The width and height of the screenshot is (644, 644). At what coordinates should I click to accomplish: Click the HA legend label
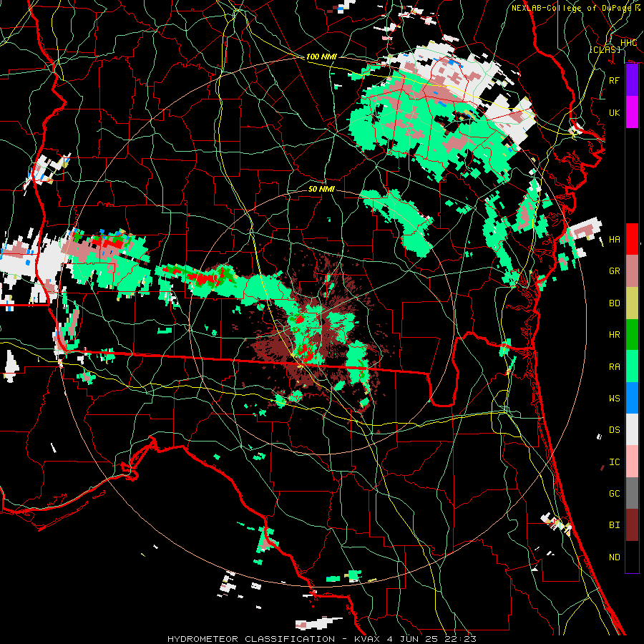(x=614, y=239)
